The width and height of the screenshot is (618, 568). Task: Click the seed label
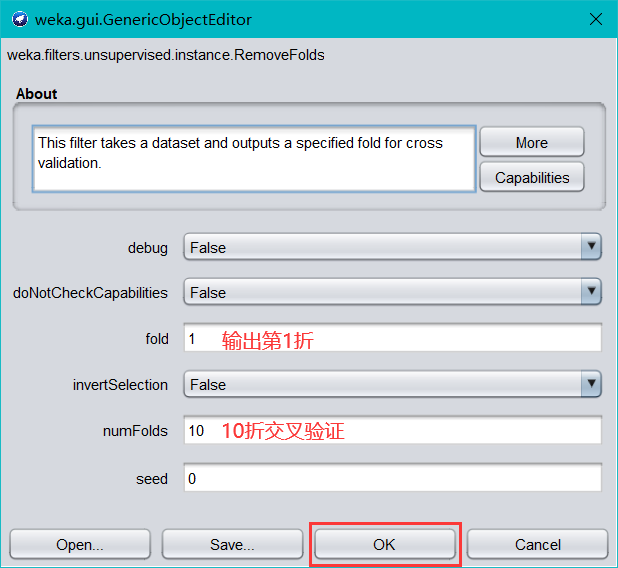click(152, 479)
